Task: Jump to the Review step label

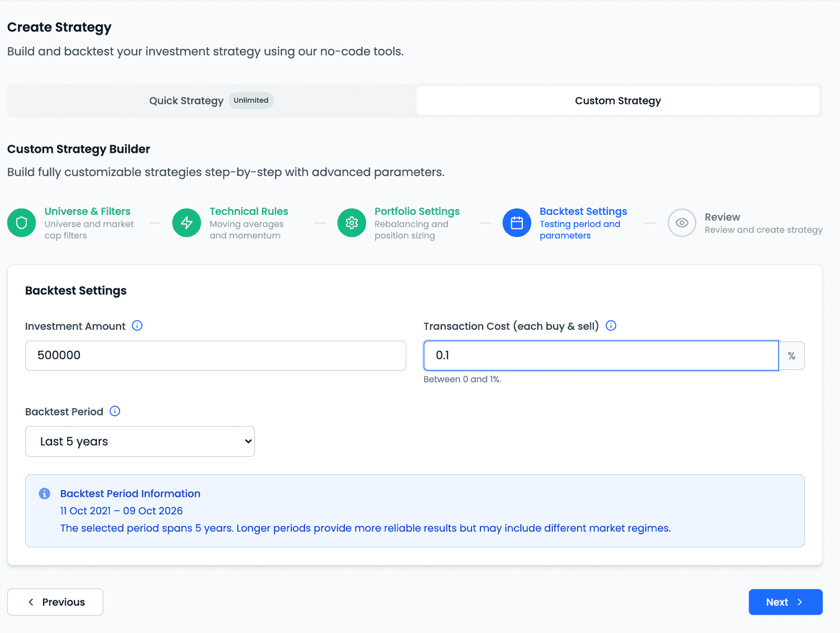Action: [722, 217]
